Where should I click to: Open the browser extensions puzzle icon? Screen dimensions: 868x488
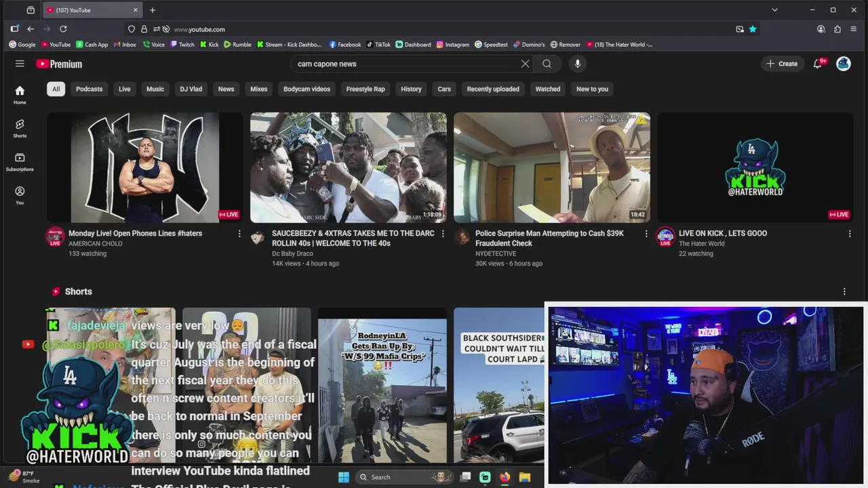(837, 29)
